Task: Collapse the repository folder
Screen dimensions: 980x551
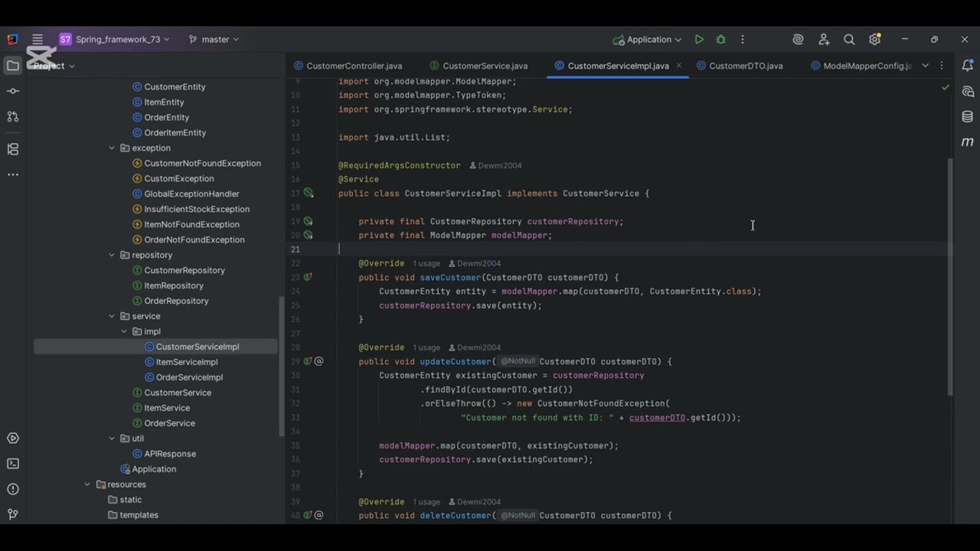Action: tap(112, 255)
